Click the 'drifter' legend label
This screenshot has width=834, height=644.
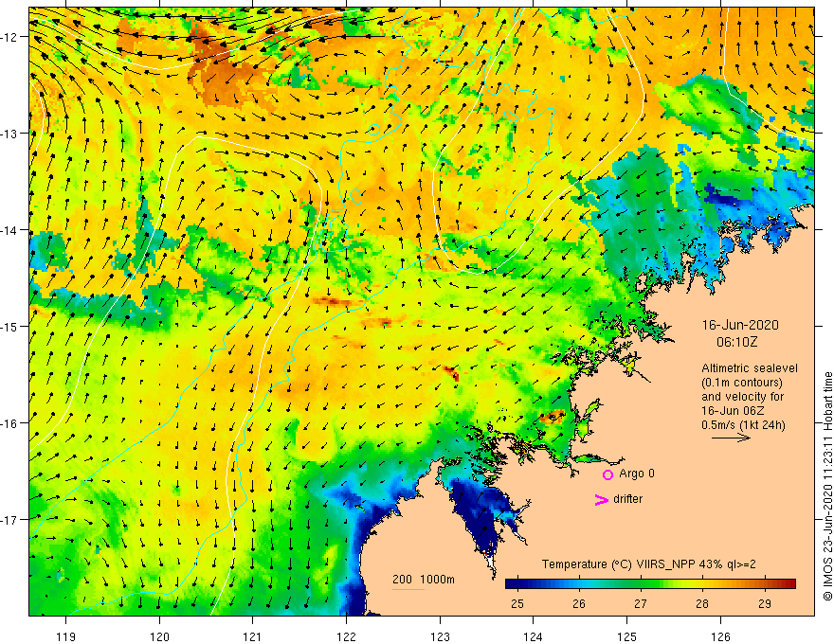[627, 499]
